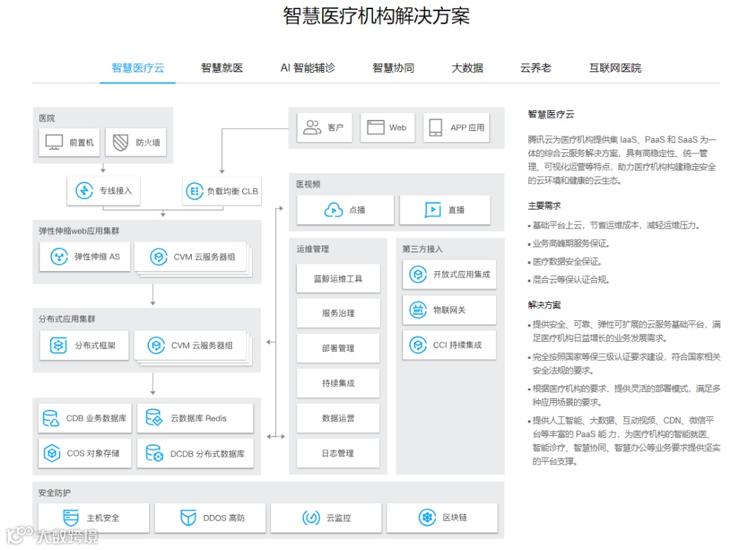Click the 主机安全 icon
The width and height of the screenshot is (756, 550).
(71, 518)
